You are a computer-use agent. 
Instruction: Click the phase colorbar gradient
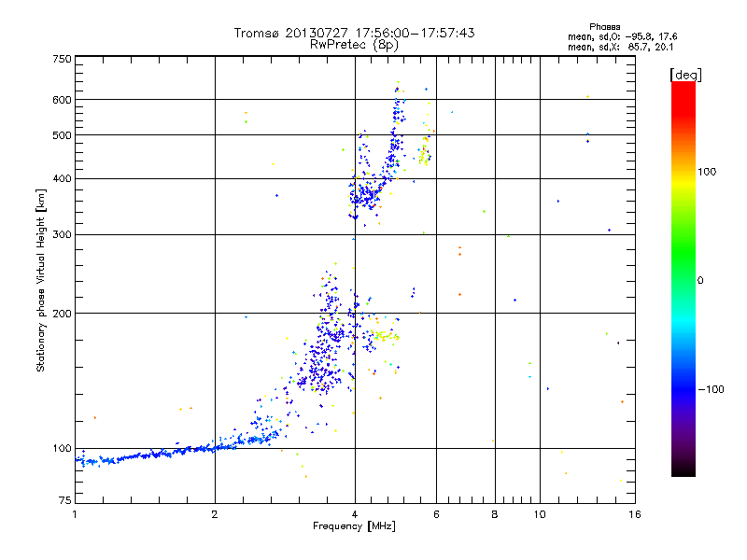point(684,279)
